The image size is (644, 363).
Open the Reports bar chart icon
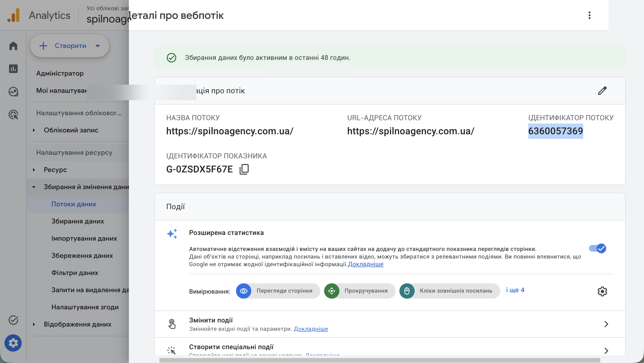(x=13, y=69)
